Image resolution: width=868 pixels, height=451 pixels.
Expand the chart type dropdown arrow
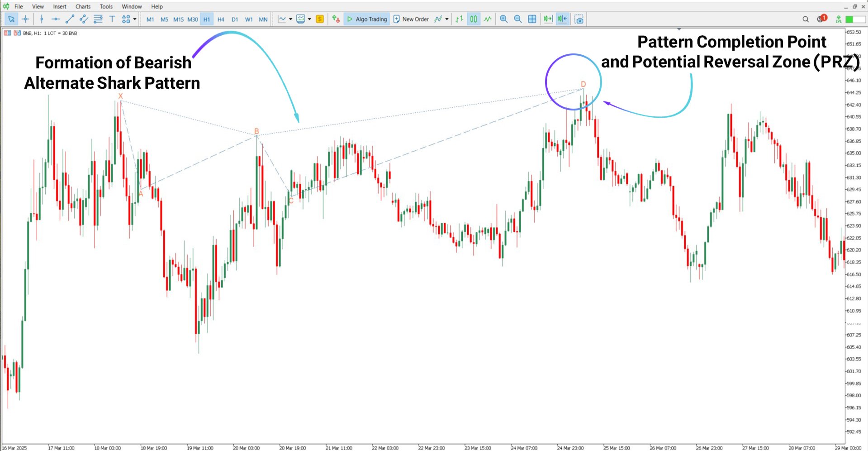[x=290, y=19]
